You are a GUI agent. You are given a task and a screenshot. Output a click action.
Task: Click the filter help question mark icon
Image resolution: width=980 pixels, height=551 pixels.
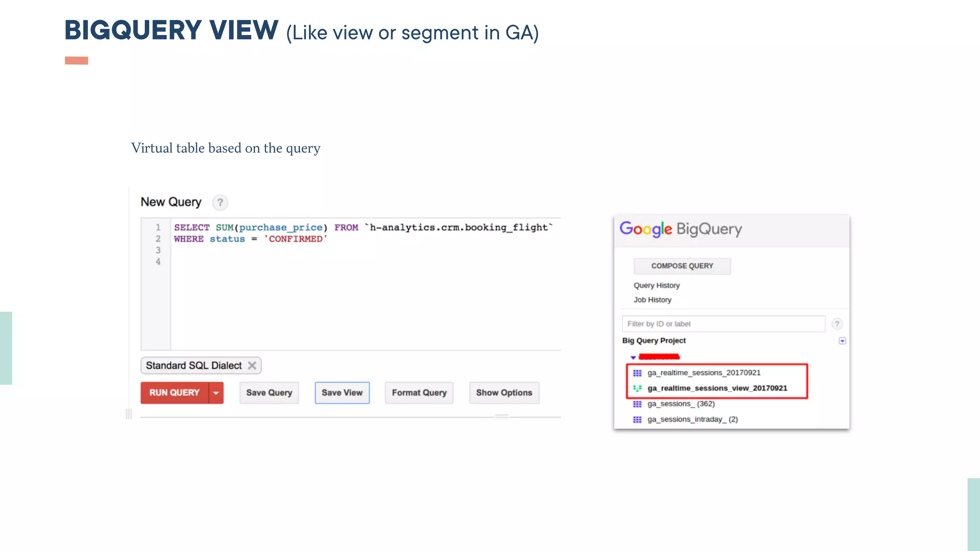coord(837,324)
